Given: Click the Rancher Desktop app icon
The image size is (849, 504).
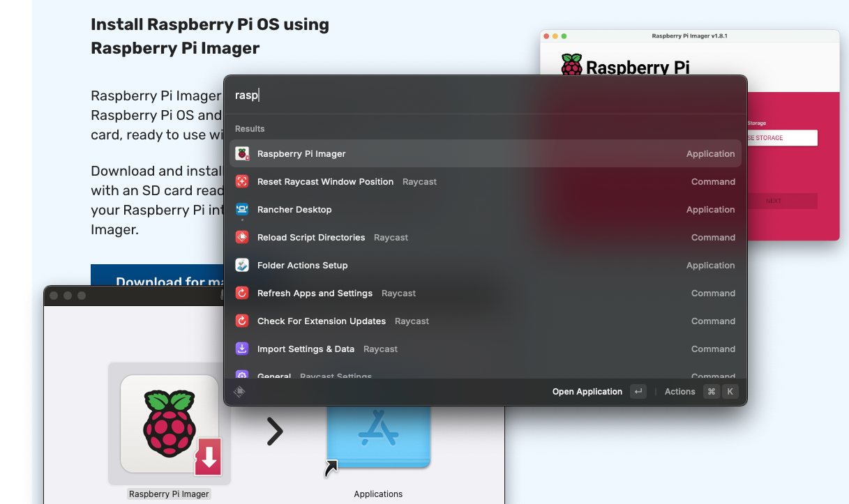Looking at the screenshot, I should click(242, 209).
